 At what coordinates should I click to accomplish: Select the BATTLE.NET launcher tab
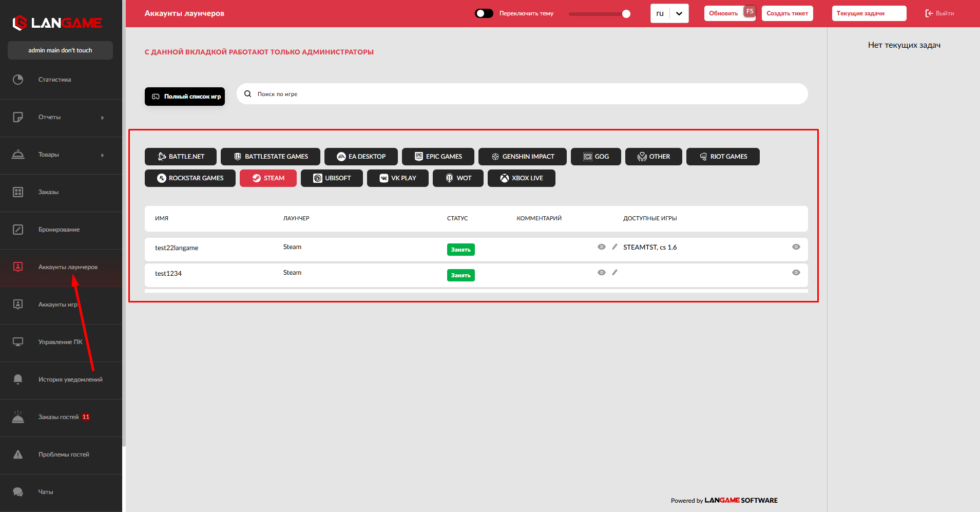181,157
